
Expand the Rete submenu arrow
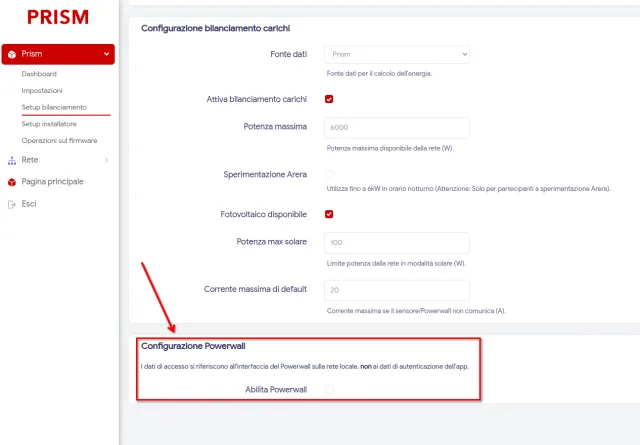pos(106,160)
